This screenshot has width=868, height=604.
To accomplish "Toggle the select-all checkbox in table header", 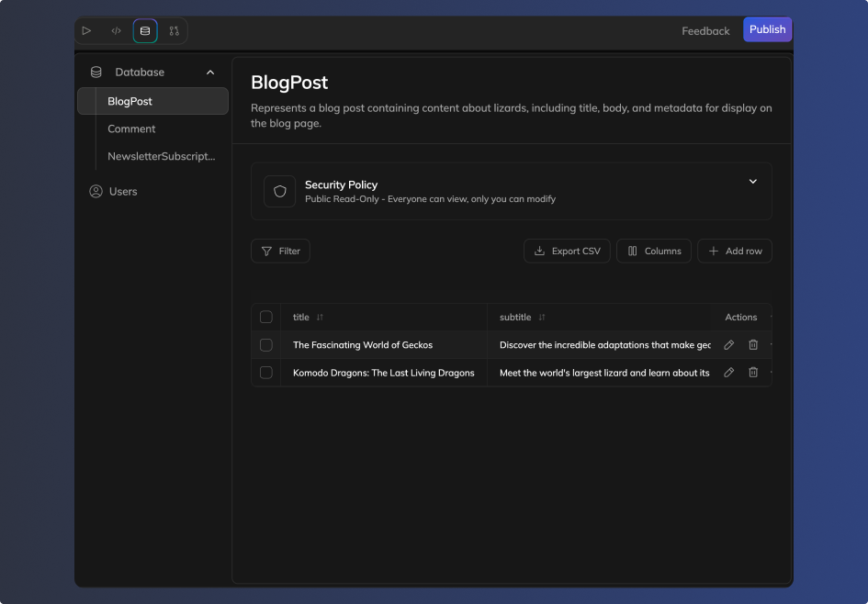I will (266, 318).
